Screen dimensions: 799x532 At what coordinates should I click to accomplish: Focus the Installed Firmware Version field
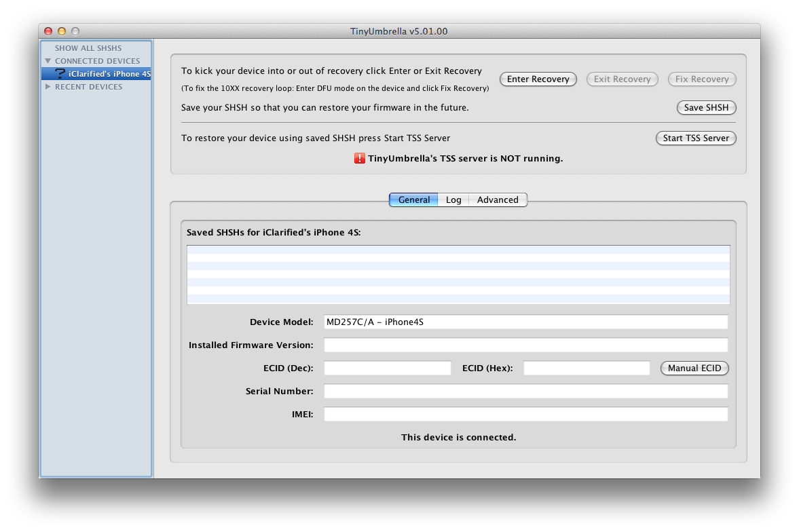(525, 345)
